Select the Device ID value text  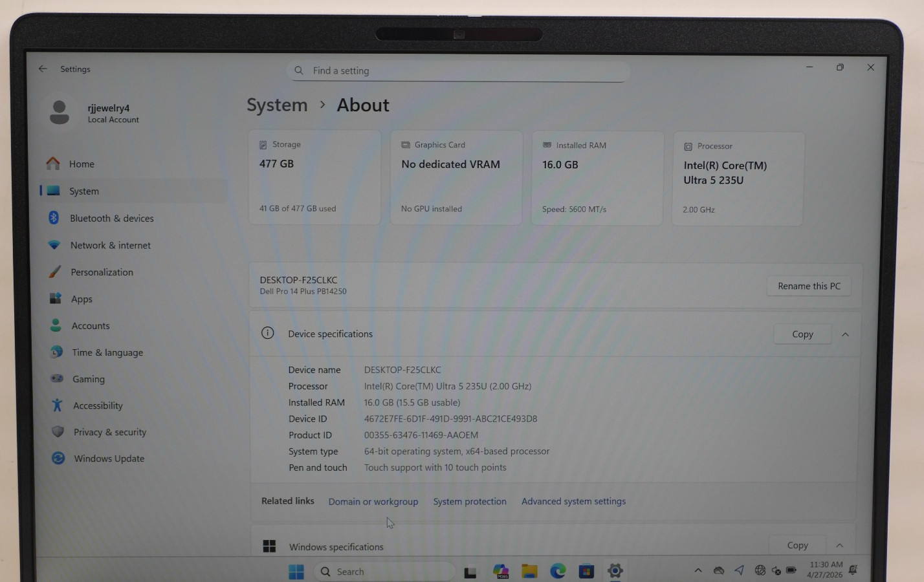click(x=450, y=418)
